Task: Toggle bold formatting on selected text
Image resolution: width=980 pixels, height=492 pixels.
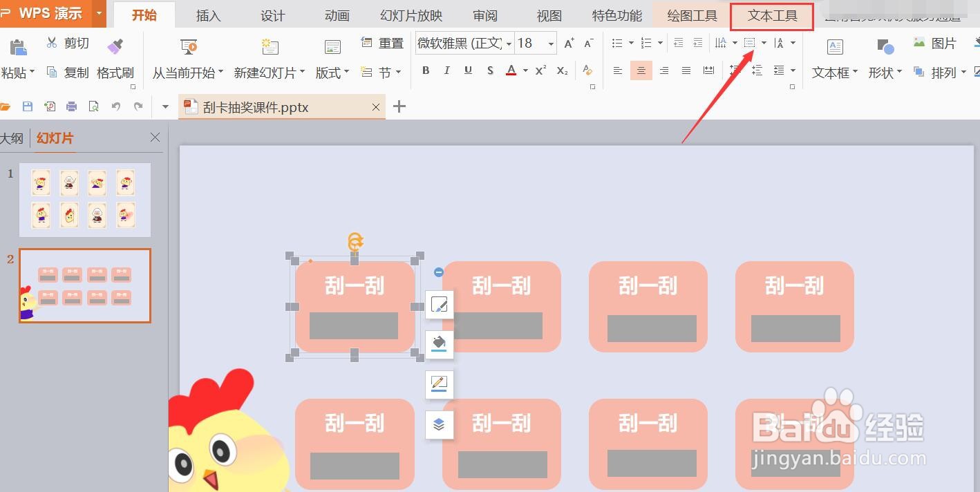Action: point(426,70)
